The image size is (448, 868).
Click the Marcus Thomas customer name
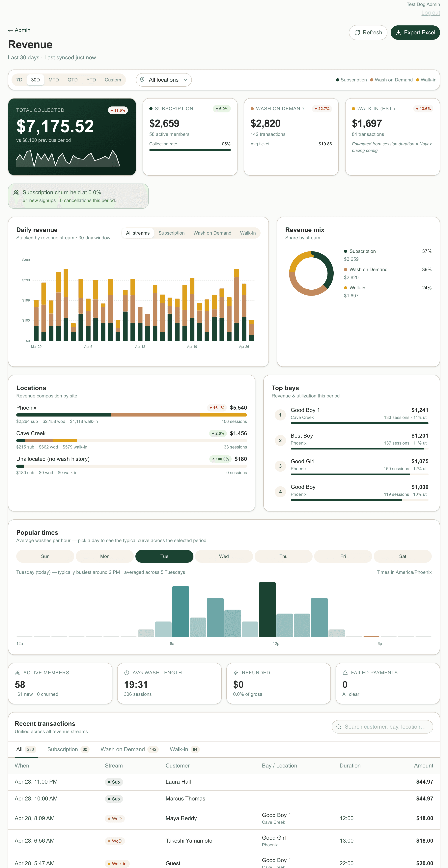point(185,799)
